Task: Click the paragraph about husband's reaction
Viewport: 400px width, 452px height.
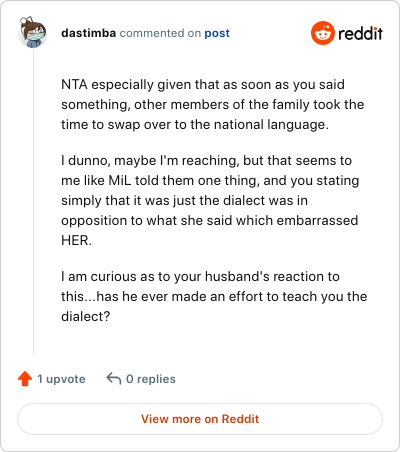Action: [x=214, y=296]
